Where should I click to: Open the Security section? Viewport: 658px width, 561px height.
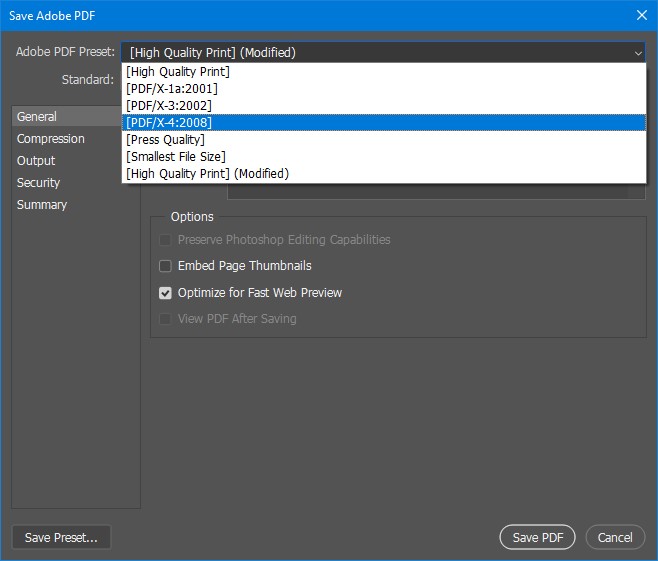coord(38,183)
